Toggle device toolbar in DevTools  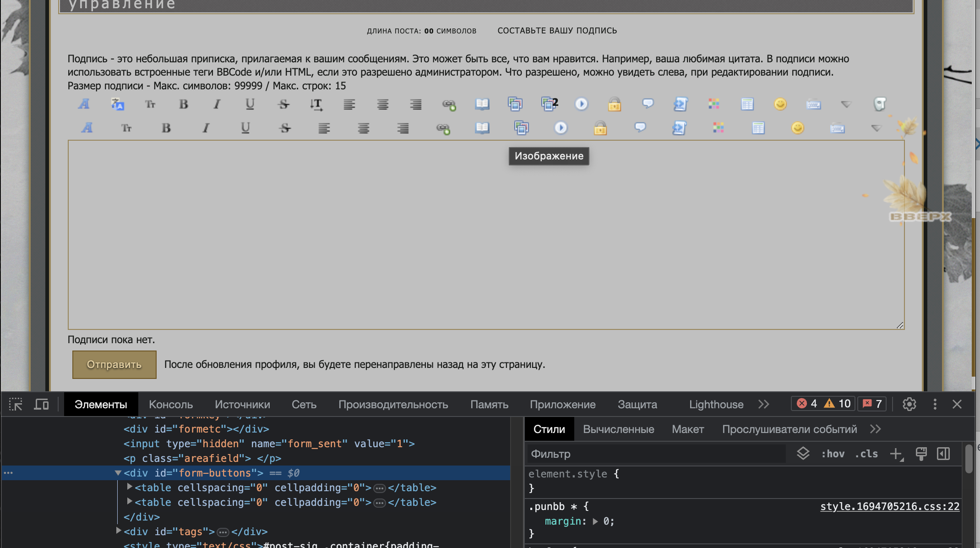(x=41, y=404)
